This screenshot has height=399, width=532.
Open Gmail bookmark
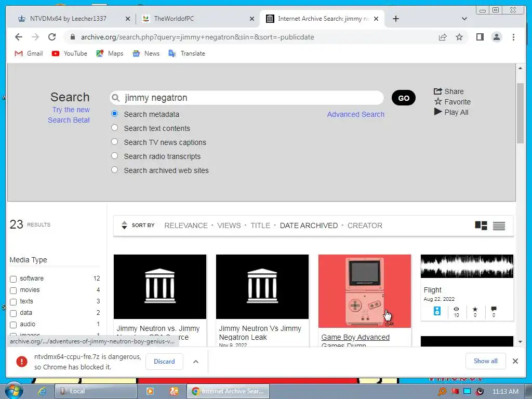(29, 54)
